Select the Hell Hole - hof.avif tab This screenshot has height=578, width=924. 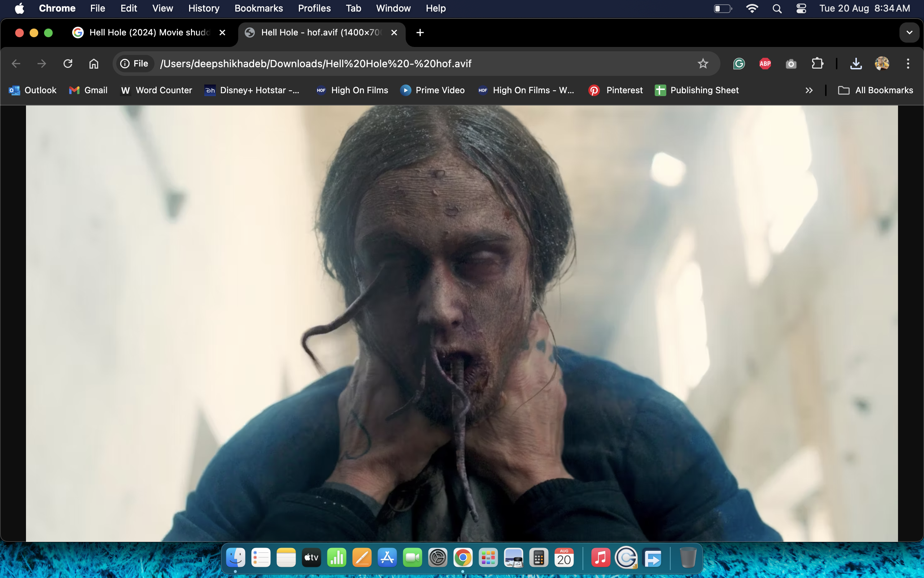pos(322,33)
